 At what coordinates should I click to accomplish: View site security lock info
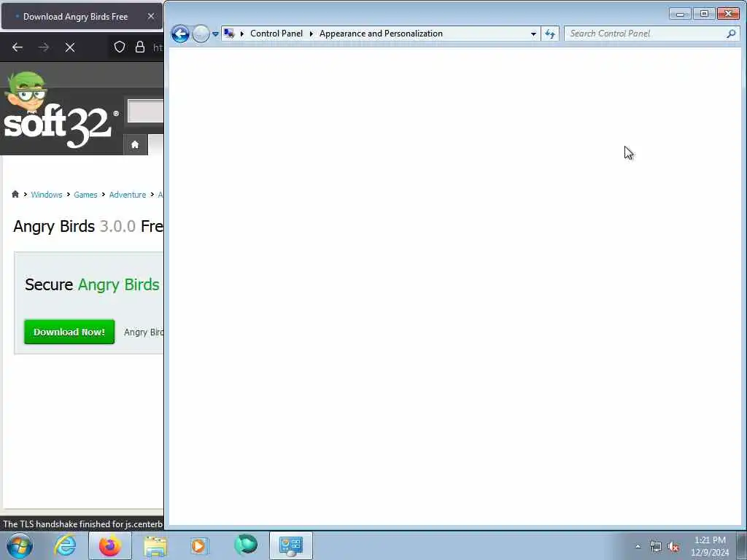(x=139, y=47)
